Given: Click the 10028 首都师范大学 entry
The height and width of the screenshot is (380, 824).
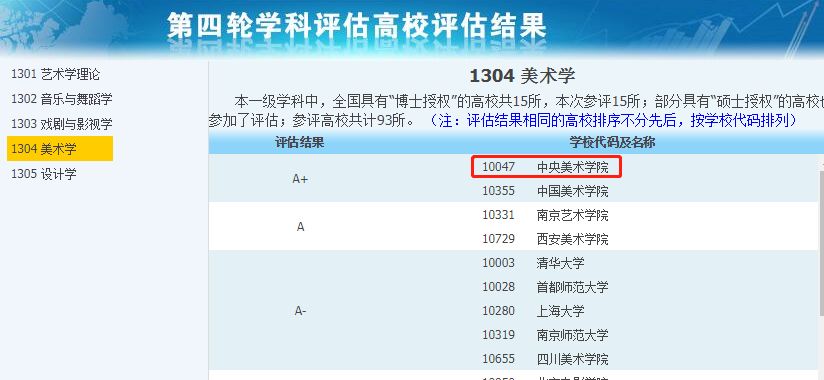Looking at the screenshot, I should [545, 286].
